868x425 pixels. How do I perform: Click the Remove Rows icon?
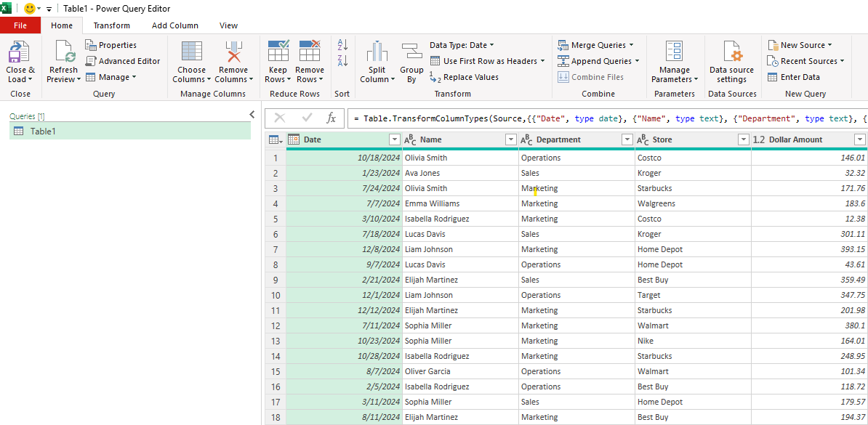pos(310,52)
